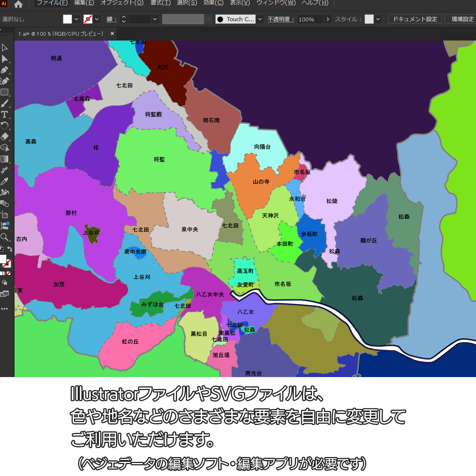Click the opacity 100% input field
This screenshot has width=476, height=476.
[311, 19]
